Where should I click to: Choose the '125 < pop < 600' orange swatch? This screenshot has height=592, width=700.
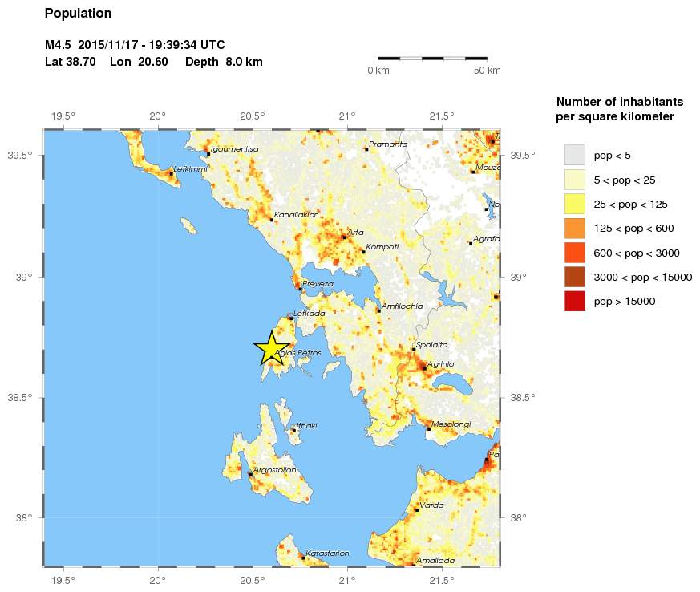(574, 228)
